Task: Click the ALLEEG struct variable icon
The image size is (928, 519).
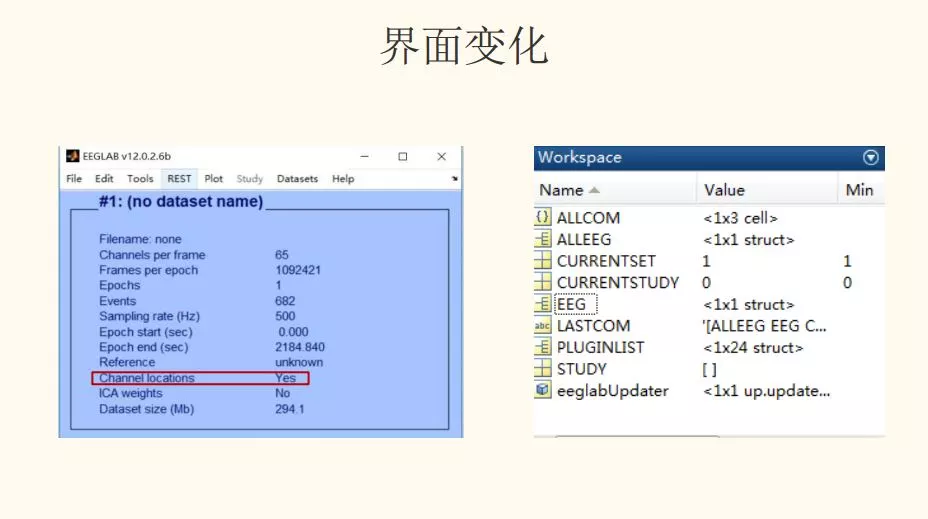Action: (x=543, y=240)
